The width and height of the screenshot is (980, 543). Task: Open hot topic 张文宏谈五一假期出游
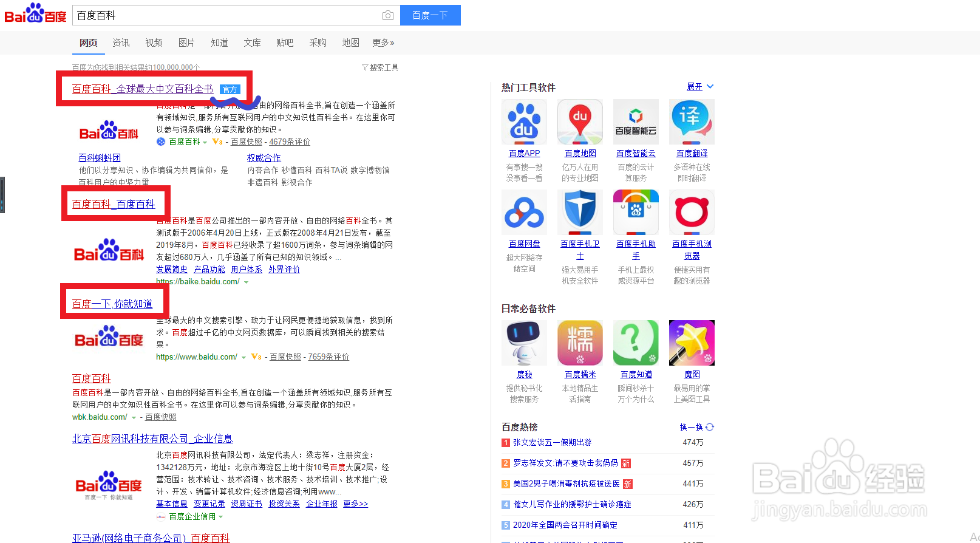point(553,443)
